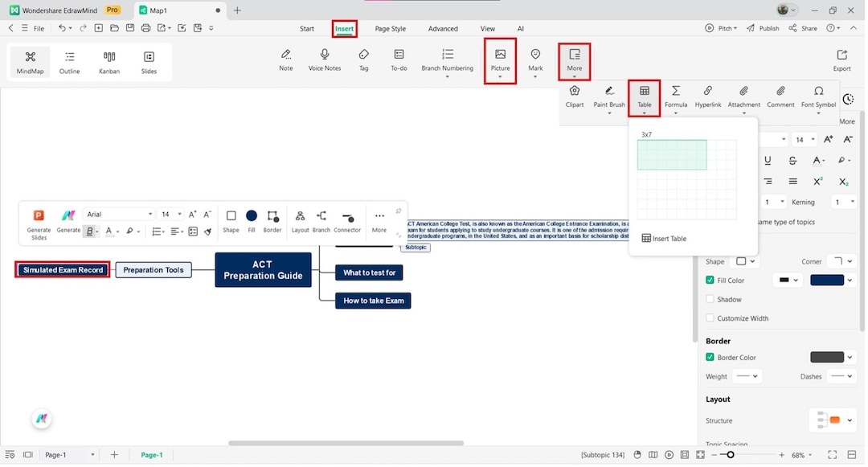Screen dimensions: 868x467
Task: Switch to the Insert ribbon tab
Action: (x=344, y=28)
